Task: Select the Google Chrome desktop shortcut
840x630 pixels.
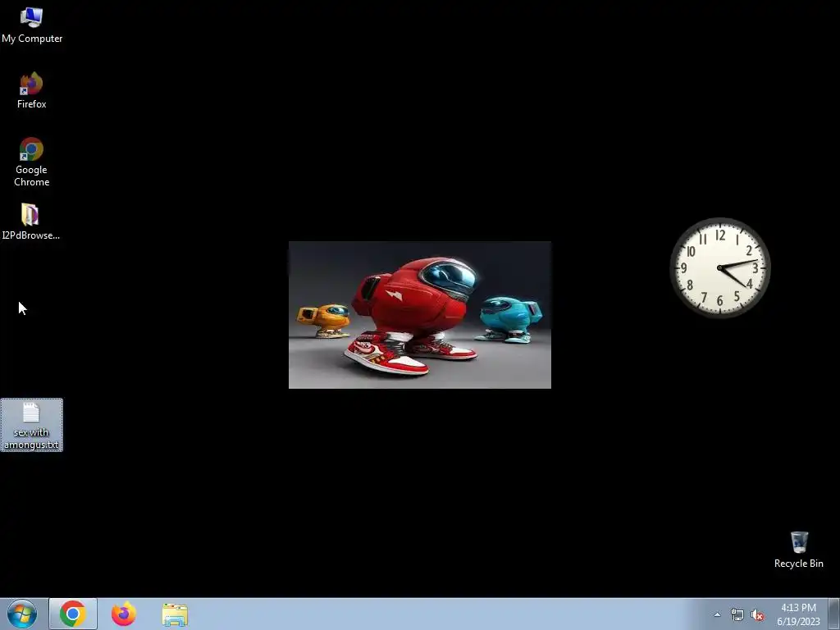Action: tap(32, 162)
